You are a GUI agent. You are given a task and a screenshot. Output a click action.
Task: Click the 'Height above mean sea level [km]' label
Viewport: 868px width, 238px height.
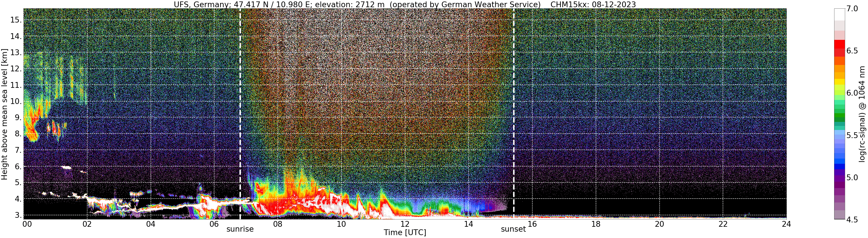[4, 114]
